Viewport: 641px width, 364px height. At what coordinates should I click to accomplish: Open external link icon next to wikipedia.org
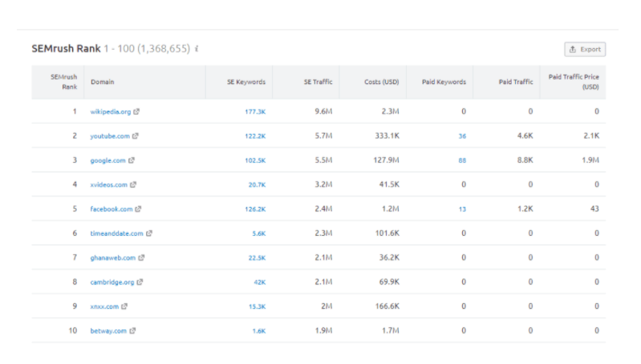tap(136, 111)
